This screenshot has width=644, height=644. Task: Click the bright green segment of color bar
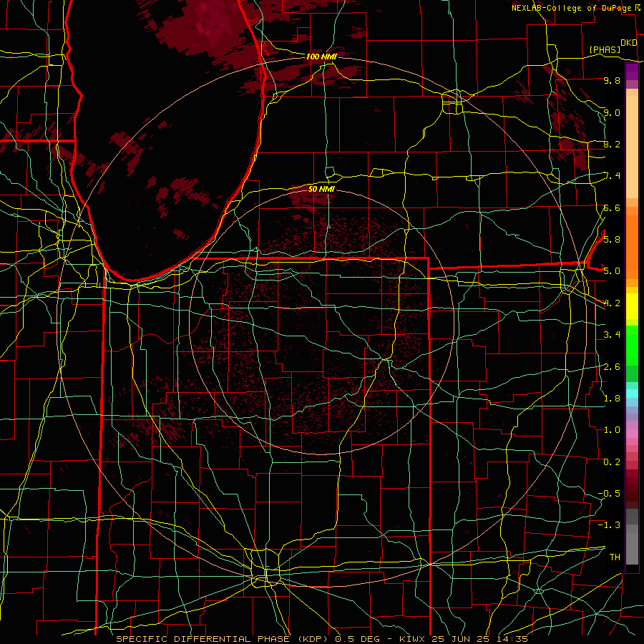(632, 344)
